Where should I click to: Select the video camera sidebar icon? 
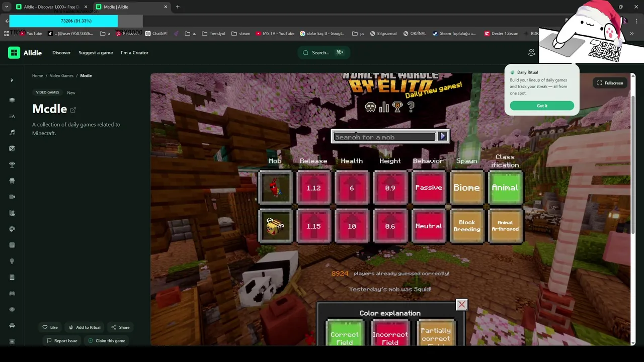(x=12, y=197)
